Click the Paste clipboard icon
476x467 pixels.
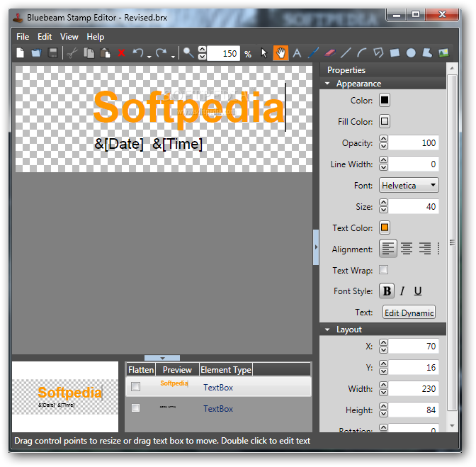(105, 53)
